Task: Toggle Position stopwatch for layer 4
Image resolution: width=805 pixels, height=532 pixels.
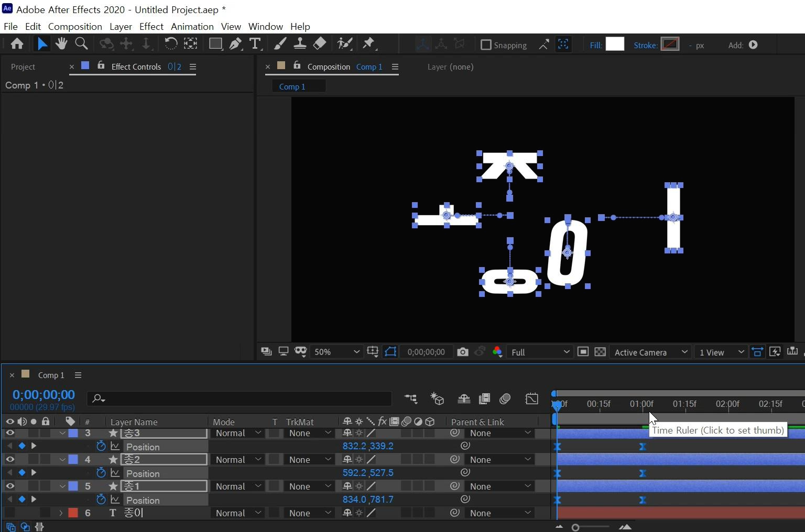Action: 101,473
